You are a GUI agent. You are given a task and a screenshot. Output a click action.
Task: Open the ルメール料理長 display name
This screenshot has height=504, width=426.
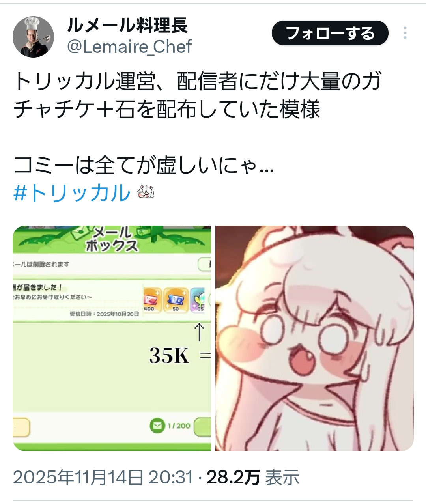[127, 26]
